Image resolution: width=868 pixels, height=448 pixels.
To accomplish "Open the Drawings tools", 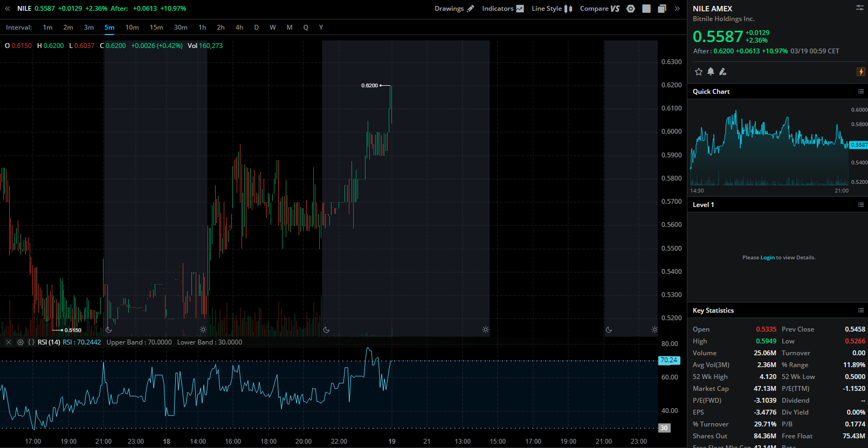I will coord(454,9).
